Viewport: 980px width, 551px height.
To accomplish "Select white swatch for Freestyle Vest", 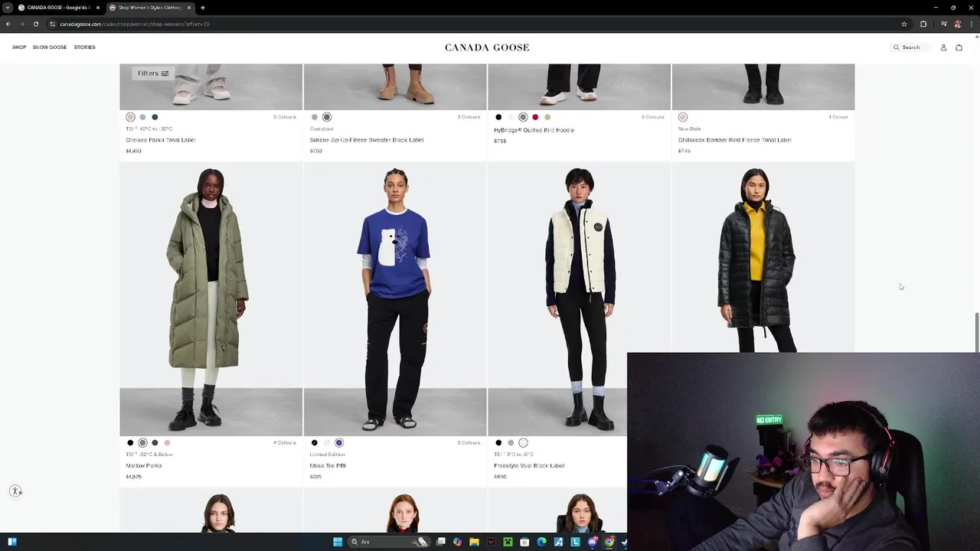I will click(523, 442).
